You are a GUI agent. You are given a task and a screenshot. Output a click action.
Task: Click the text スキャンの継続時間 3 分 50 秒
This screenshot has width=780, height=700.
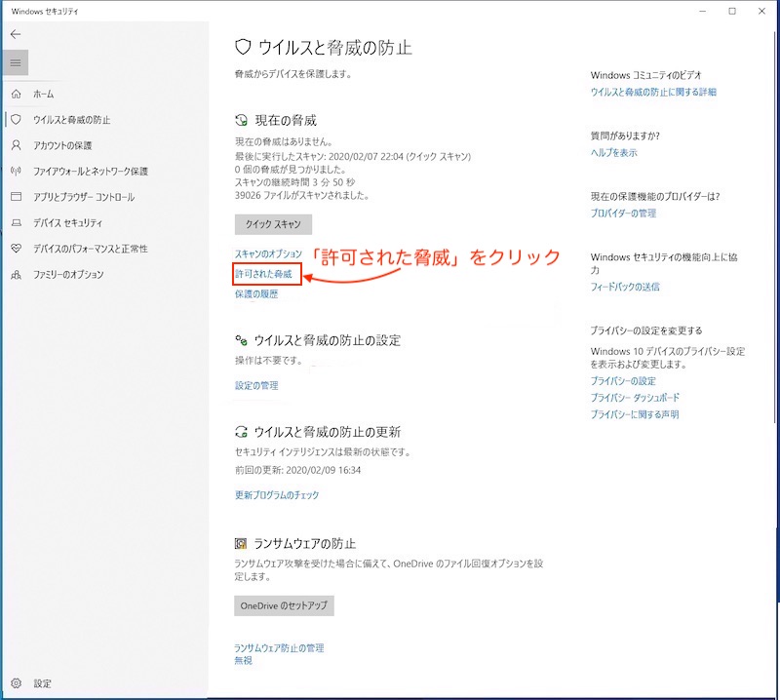[x=295, y=182]
